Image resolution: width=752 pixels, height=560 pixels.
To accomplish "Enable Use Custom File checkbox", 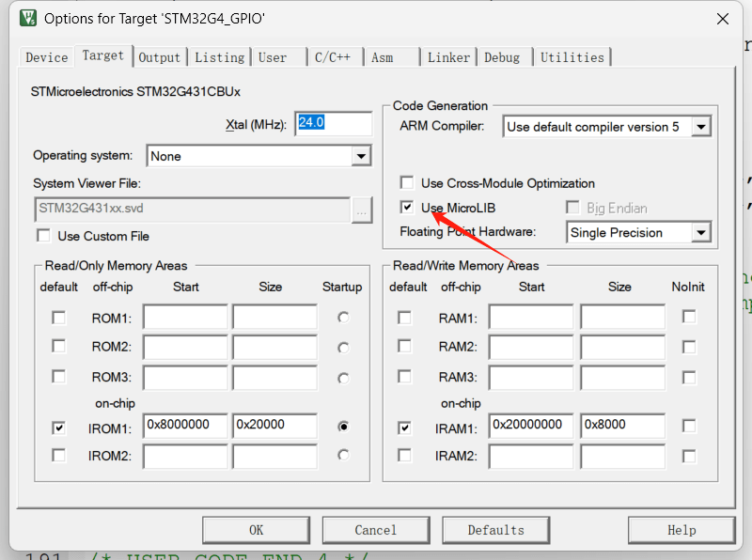I will tap(43, 236).
